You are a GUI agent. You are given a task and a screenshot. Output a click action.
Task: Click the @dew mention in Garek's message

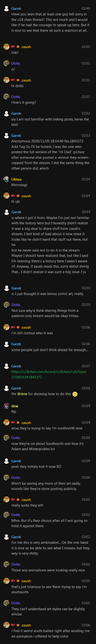coord(22,394)
